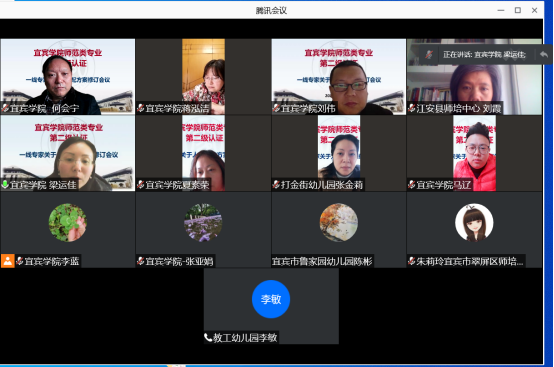
Task: Click the muted mic icon in speaking banner
Action: point(429,54)
